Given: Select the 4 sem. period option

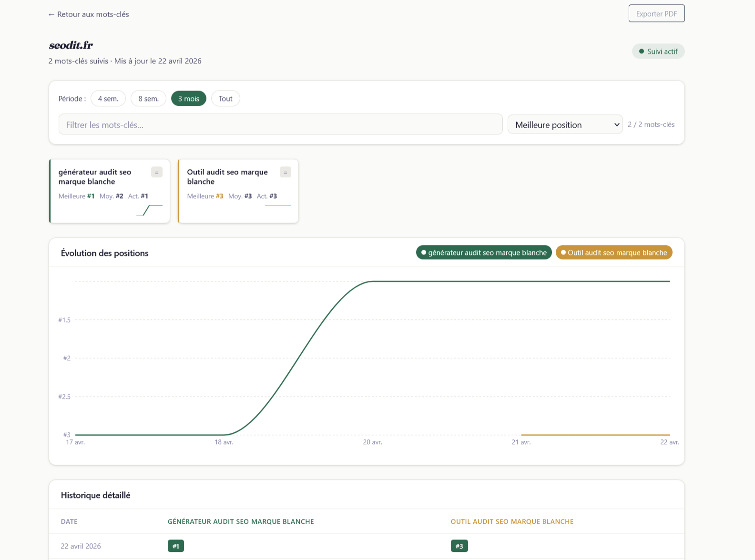Looking at the screenshot, I should (x=108, y=99).
